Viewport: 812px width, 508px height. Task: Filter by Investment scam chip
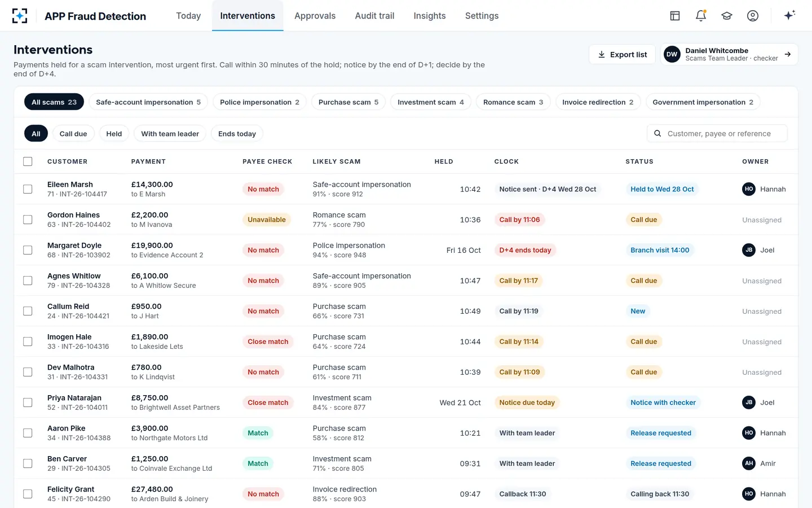pos(431,102)
